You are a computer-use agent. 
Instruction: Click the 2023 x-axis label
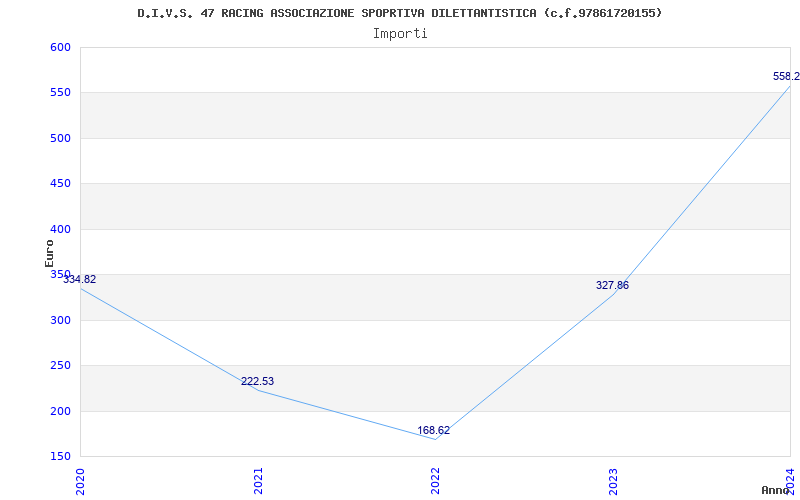(614, 480)
